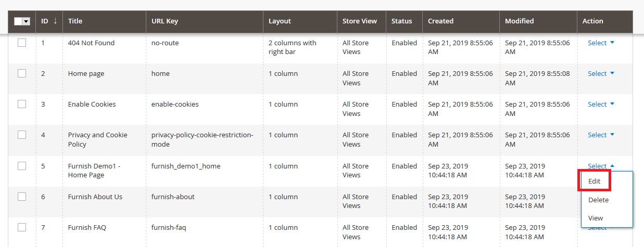Screen dimensions: 644x247
Task: Collapse the Select menu for Furnish Demo1 row
Action: [601, 166]
